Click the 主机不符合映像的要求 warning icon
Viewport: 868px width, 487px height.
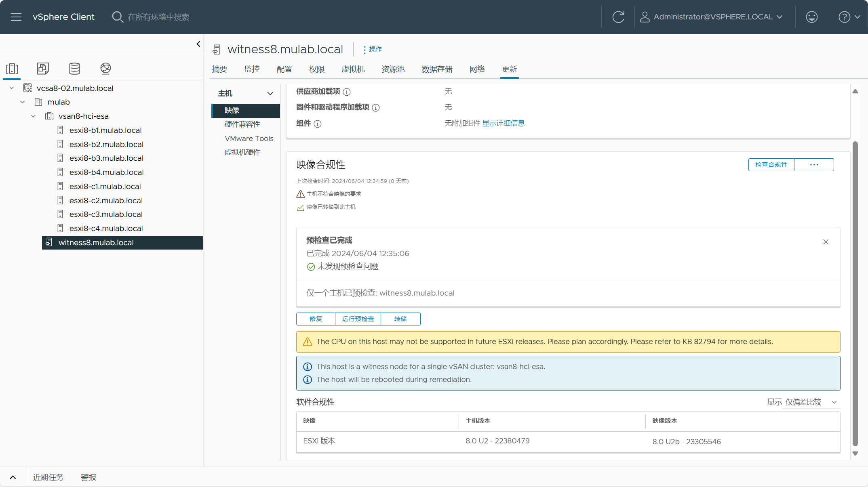300,194
